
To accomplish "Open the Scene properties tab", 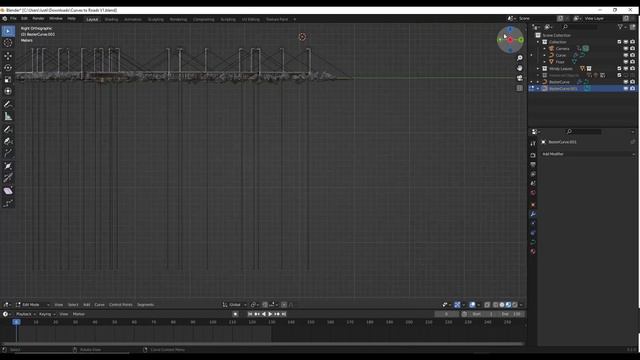I will tap(533, 183).
